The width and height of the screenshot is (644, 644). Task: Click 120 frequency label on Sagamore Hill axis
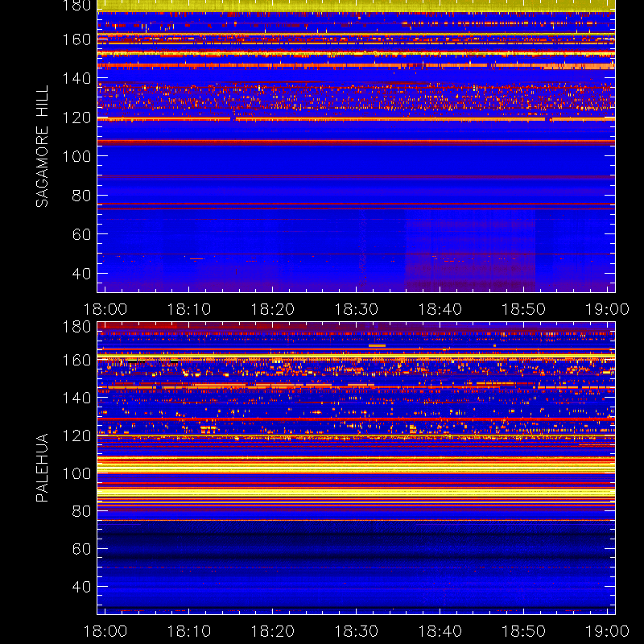tap(76, 118)
